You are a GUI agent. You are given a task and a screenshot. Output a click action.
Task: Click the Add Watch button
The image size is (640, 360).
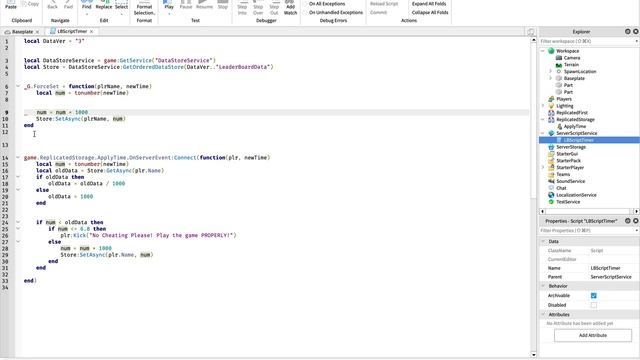click(x=290, y=8)
